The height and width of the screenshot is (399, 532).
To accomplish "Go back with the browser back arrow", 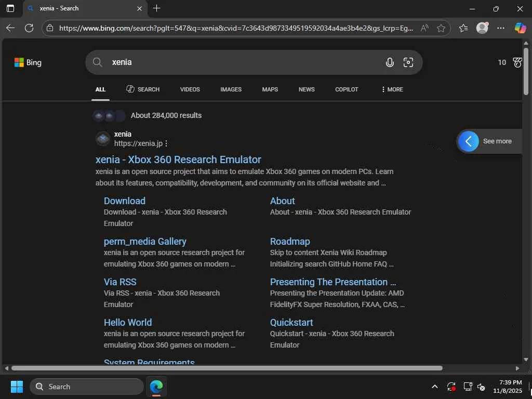I will pyautogui.click(x=10, y=28).
